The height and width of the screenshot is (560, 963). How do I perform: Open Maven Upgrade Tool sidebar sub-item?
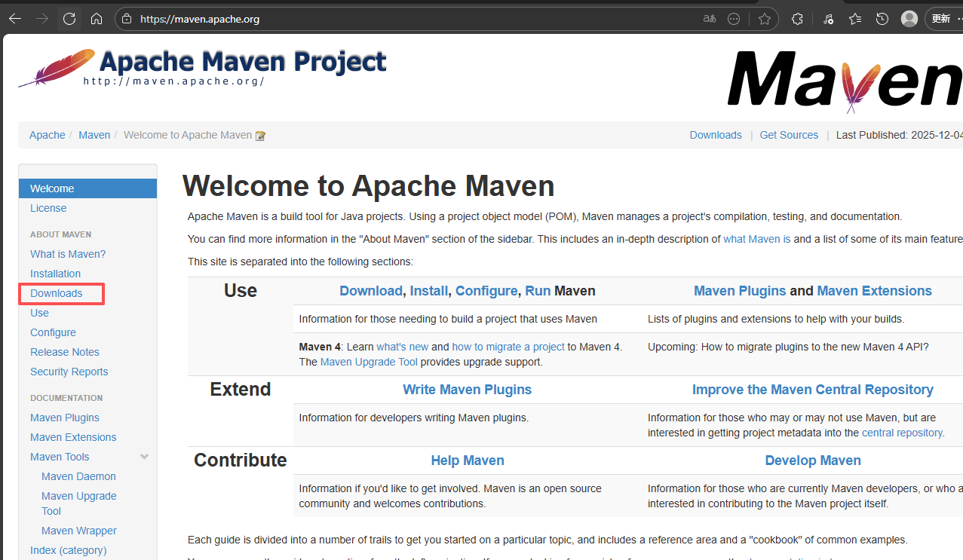[79, 503]
